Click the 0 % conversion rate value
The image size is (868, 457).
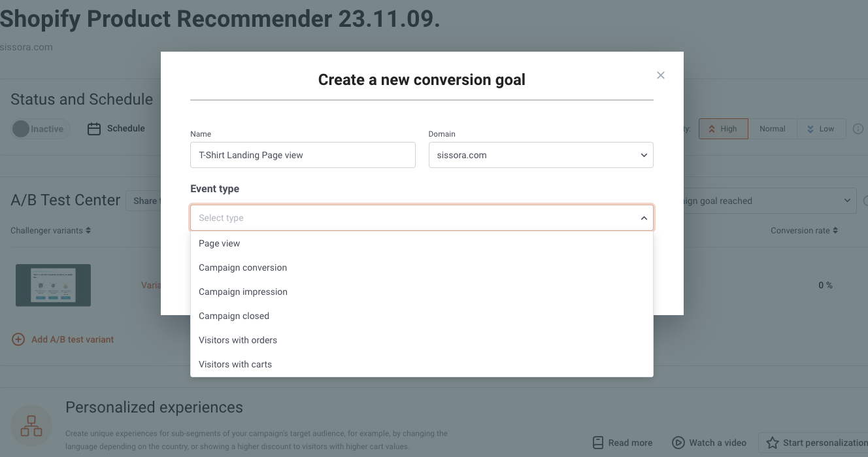826,285
